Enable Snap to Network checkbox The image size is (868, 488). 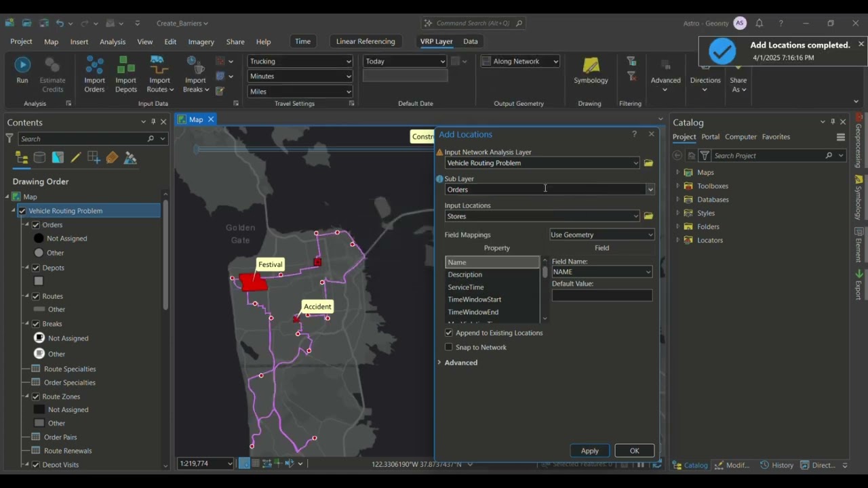[x=448, y=347]
